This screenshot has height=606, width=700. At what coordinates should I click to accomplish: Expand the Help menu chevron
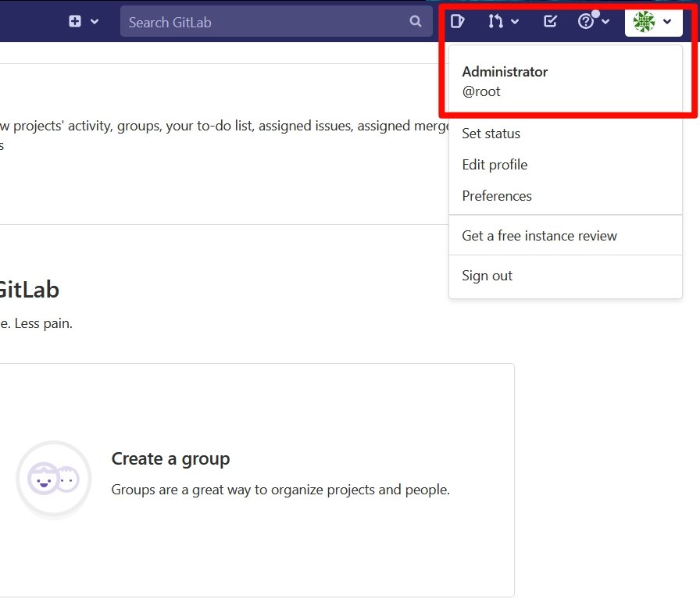point(605,21)
